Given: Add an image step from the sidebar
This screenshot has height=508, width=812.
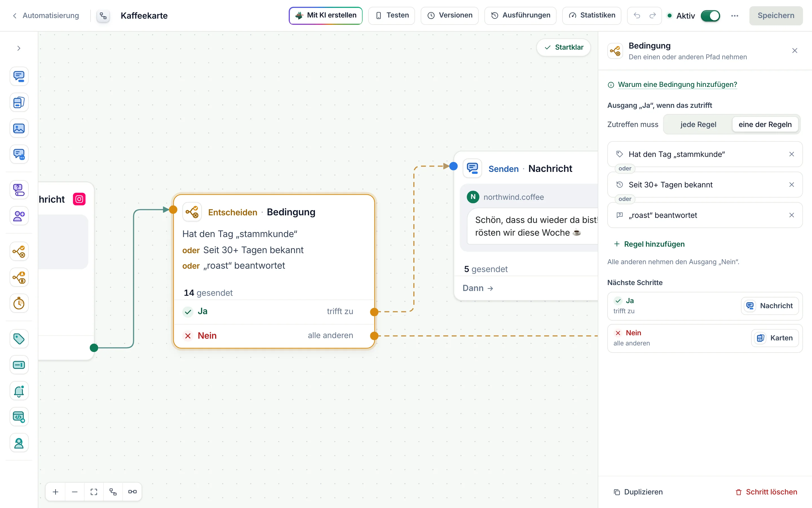Looking at the screenshot, I should 19,128.
